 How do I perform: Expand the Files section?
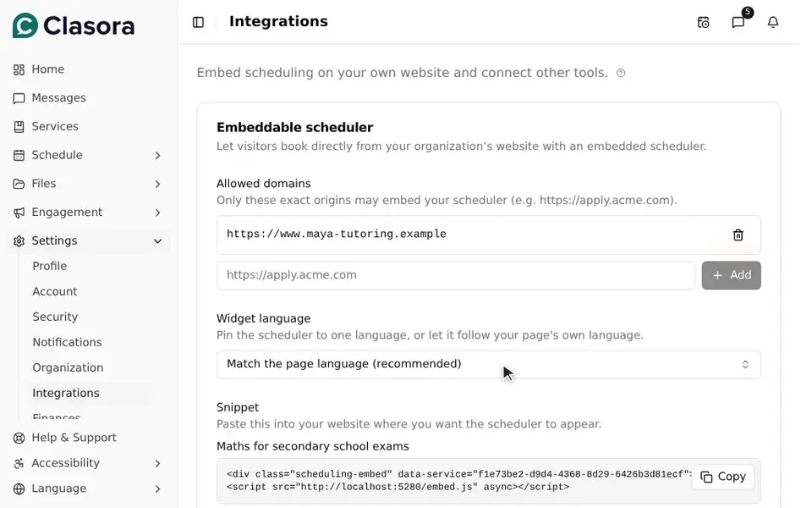[157, 184]
